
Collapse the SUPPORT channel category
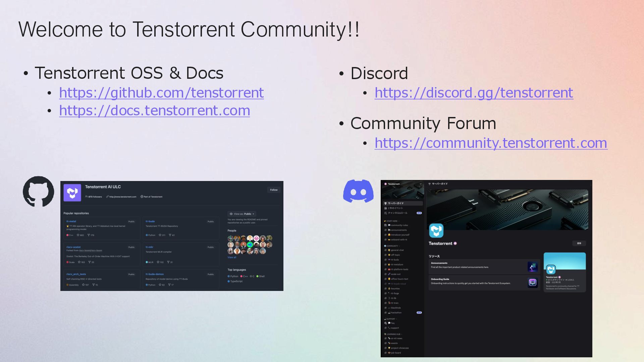click(391, 319)
